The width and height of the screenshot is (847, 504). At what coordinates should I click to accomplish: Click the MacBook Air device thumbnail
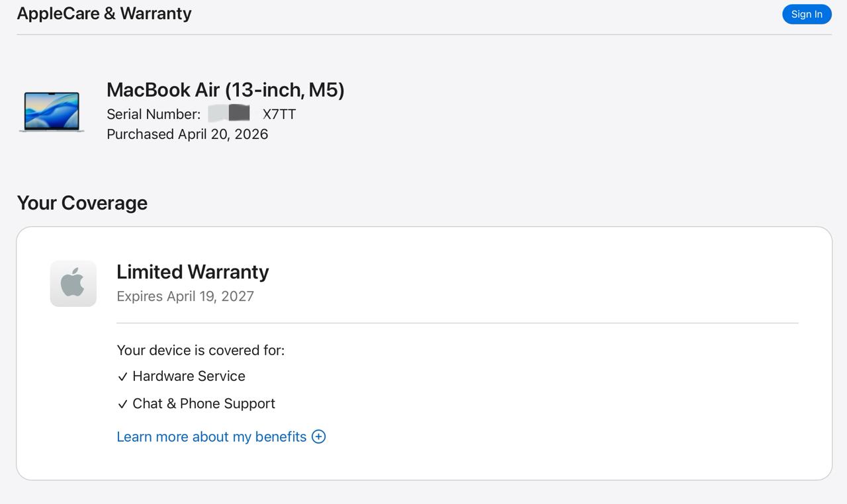coord(52,112)
